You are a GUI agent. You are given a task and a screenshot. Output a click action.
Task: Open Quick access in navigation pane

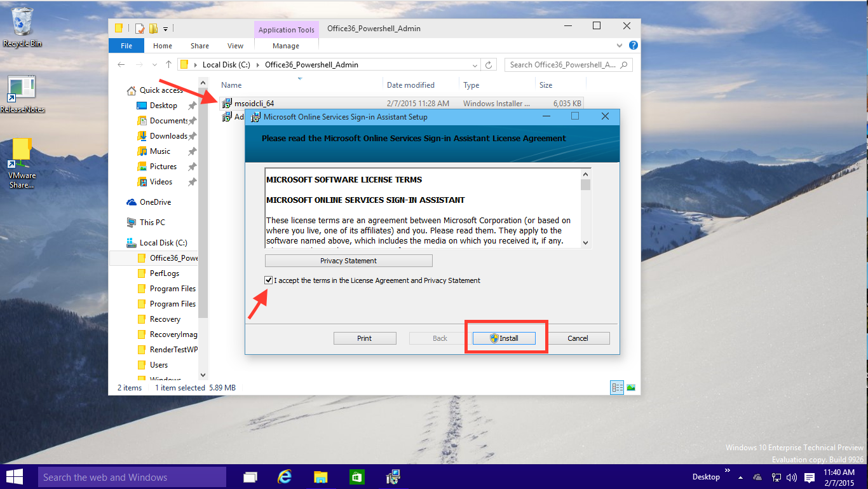(x=161, y=90)
